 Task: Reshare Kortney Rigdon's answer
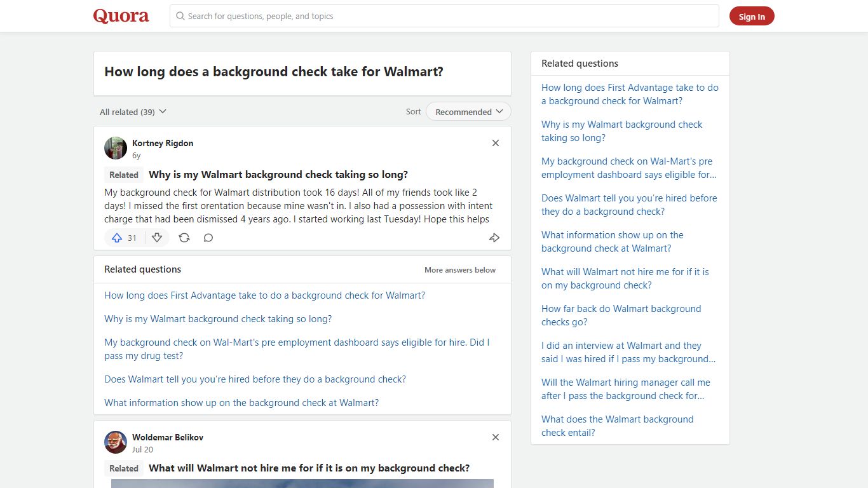pos(184,238)
